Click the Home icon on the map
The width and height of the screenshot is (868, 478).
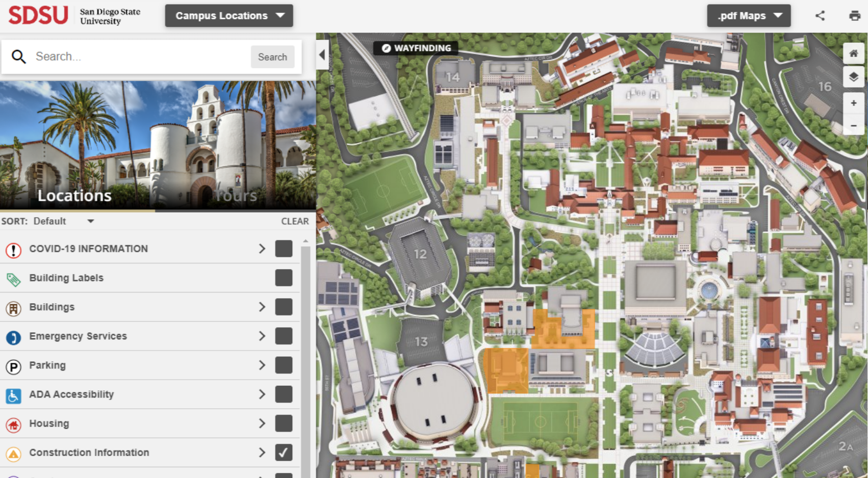(x=853, y=52)
